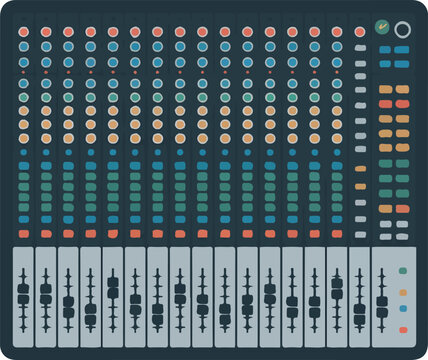Image resolution: width=428 pixels, height=360 pixels.
Task: Toggle the red-orange bottom button on the third channel
Action: tap(68, 234)
